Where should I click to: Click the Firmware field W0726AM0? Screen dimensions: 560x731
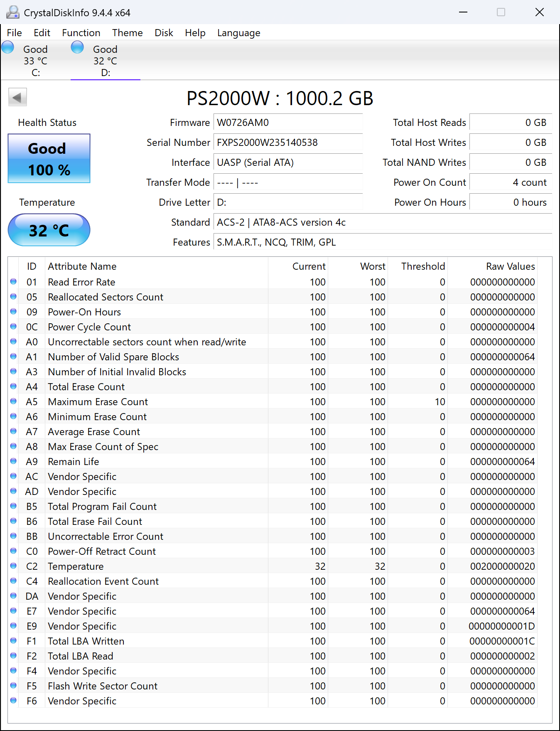point(288,123)
